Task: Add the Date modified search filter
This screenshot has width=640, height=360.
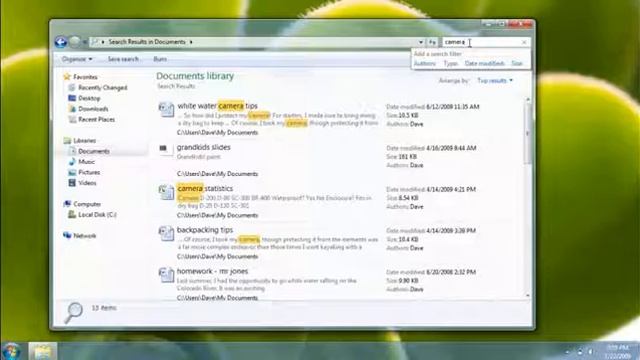Action: click(x=484, y=63)
